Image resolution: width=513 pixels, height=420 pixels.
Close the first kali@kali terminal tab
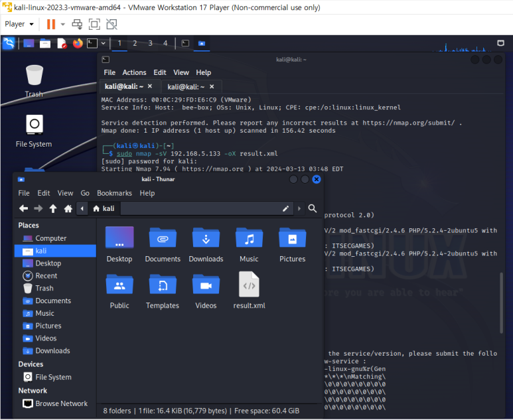pos(150,86)
